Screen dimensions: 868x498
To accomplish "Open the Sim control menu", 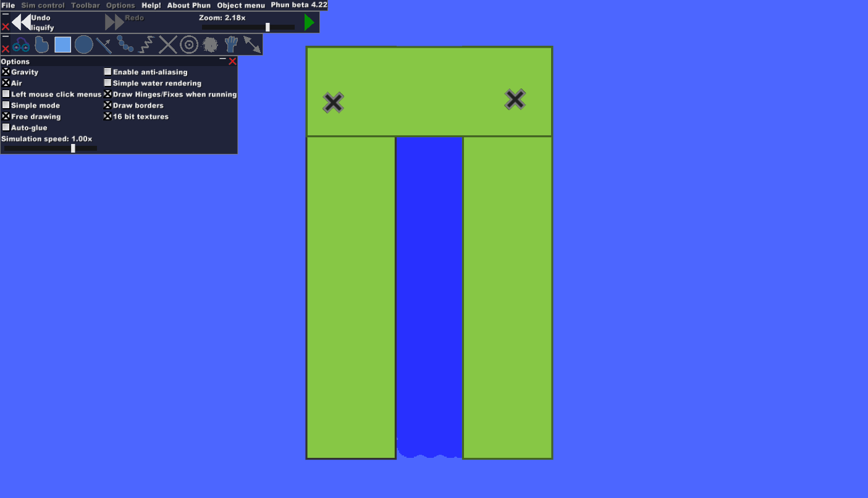I will (43, 5).
